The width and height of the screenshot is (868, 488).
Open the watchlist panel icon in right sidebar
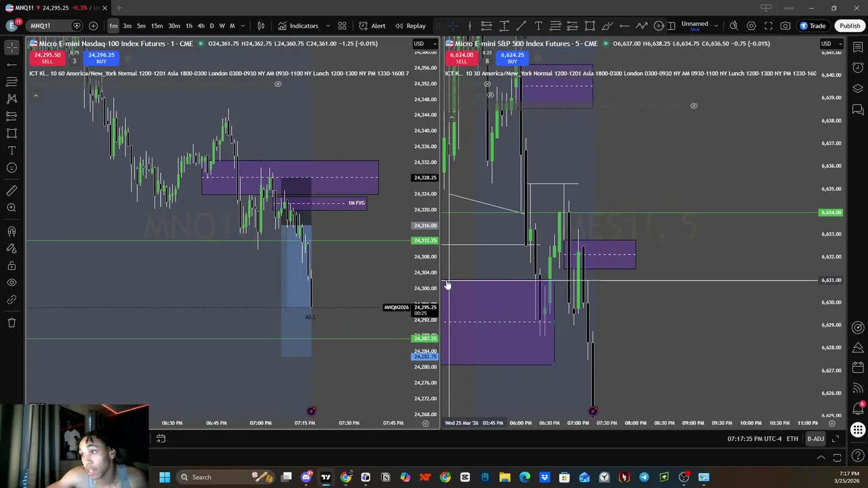tap(858, 47)
